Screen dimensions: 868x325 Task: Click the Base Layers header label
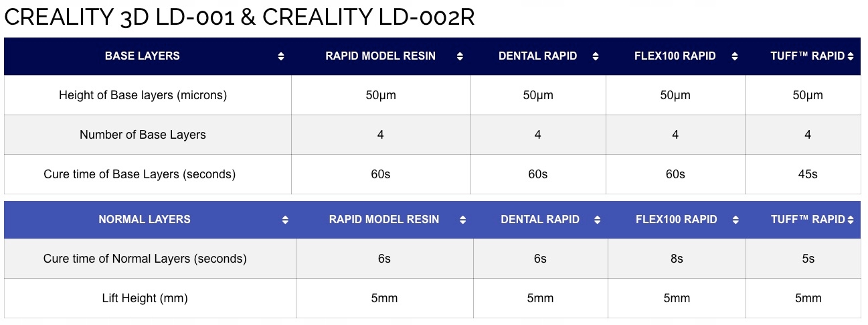click(143, 56)
